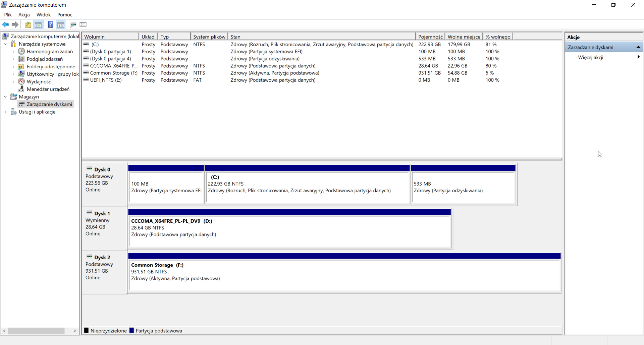
Task: Click the Zarządzanie komputerem root icon
Action: point(5,36)
